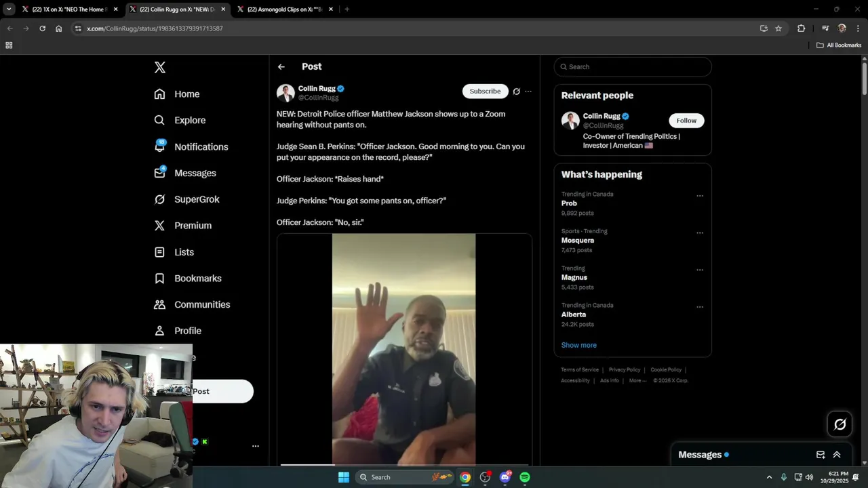The image size is (868, 488).
Task: Click the Profile person icon
Action: coord(159,331)
